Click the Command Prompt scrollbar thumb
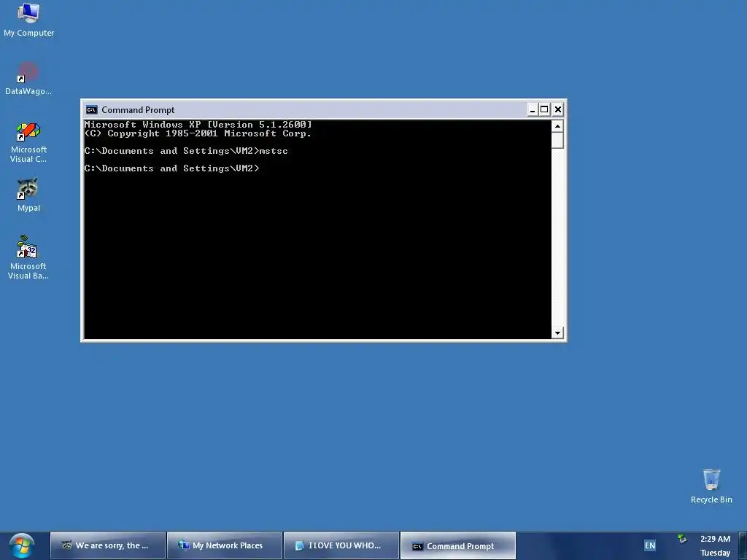 [x=557, y=141]
